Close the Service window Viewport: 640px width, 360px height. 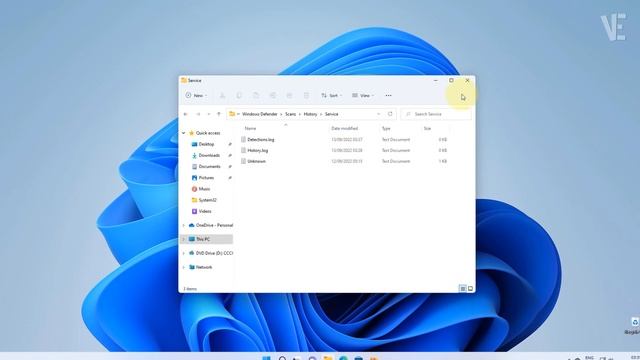pyautogui.click(x=467, y=81)
